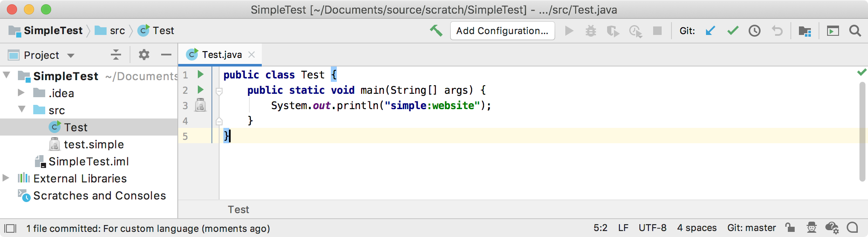Click the Git: master branch widget
The height and width of the screenshot is (237, 868).
751,228
